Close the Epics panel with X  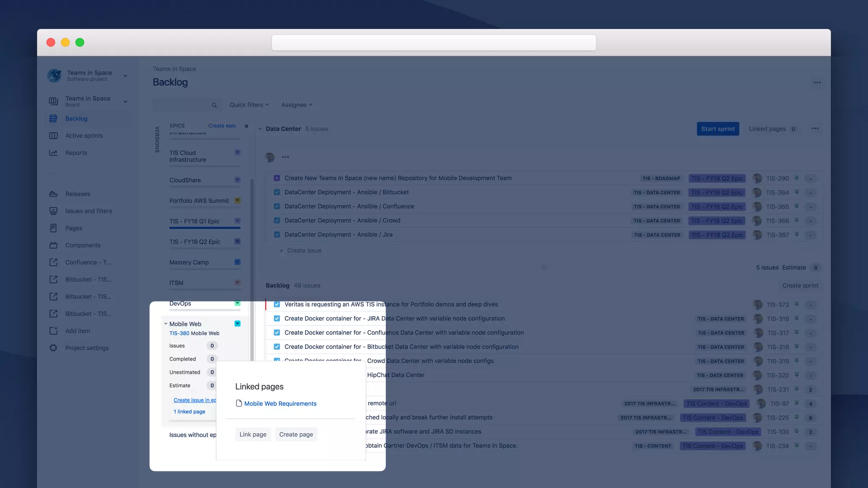(247, 126)
